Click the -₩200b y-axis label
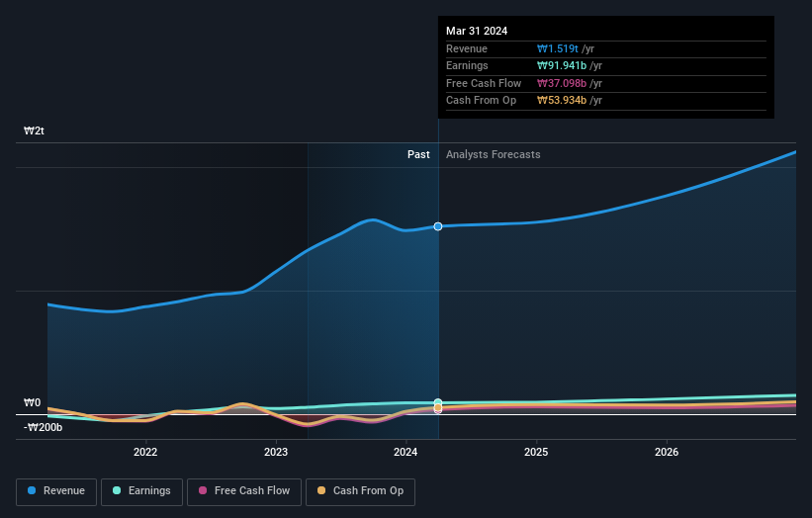The image size is (812, 518). point(43,427)
